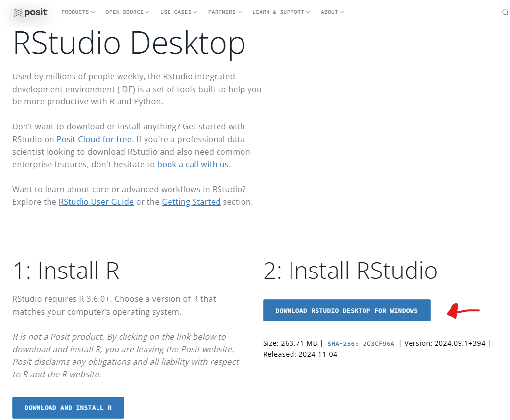
Task: Expand the Use Cases chevron arrow
Action: coord(195,12)
